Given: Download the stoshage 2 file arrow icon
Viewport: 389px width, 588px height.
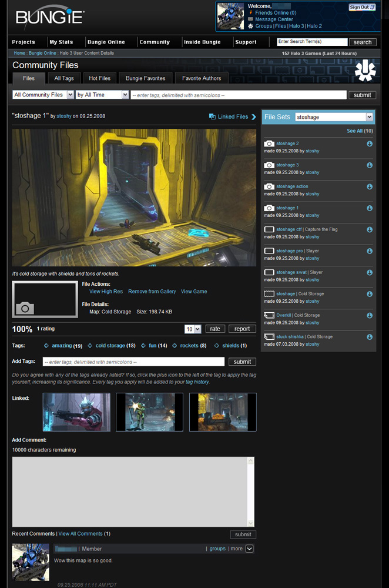Looking at the screenshot, I should tap(370, 144).
